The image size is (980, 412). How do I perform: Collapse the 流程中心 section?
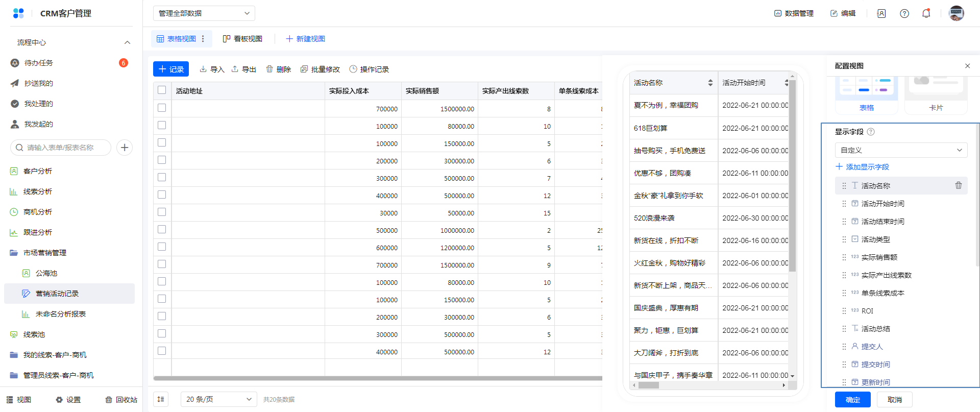coord(127,42)
